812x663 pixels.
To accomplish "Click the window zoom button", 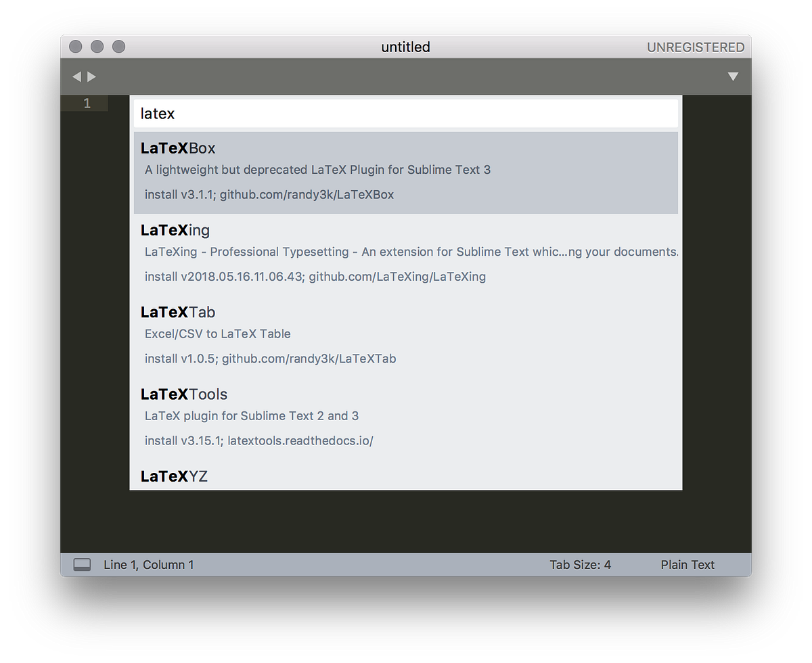I will coord(119,47).
